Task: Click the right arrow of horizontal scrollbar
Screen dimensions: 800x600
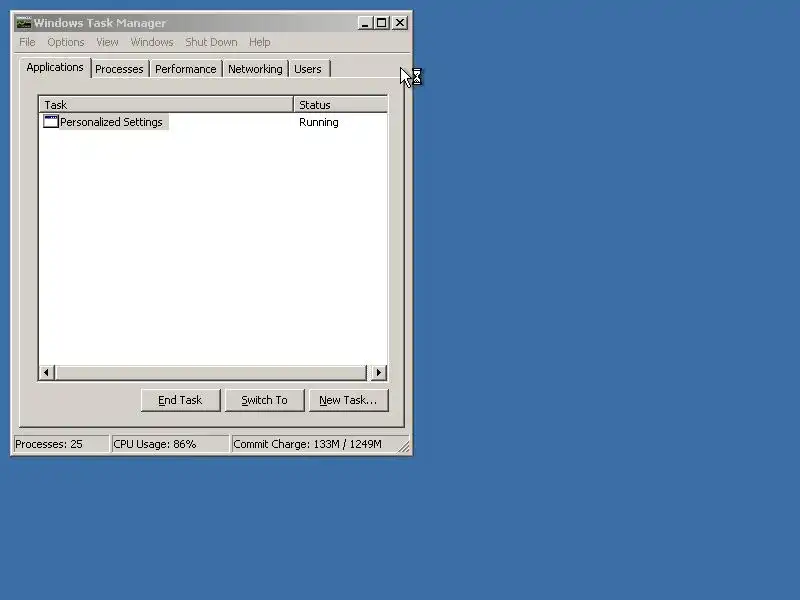Action: [x=379, y=372]
